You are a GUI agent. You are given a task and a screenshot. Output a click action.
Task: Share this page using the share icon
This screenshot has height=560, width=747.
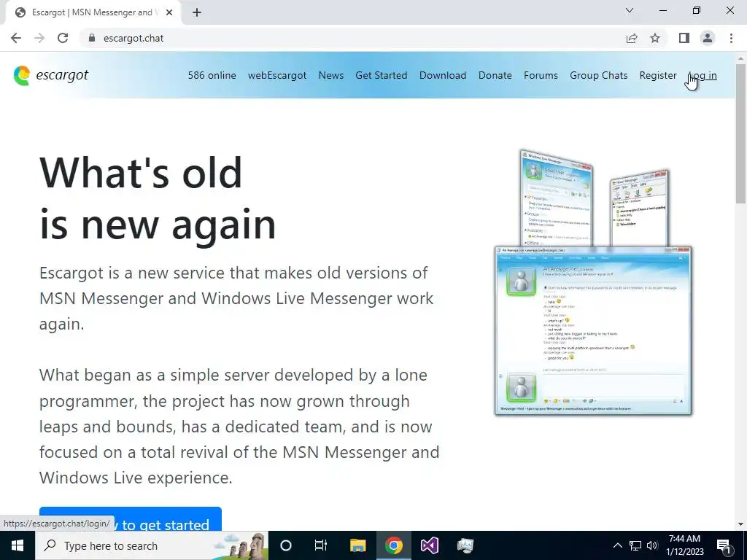click(632, 38)
